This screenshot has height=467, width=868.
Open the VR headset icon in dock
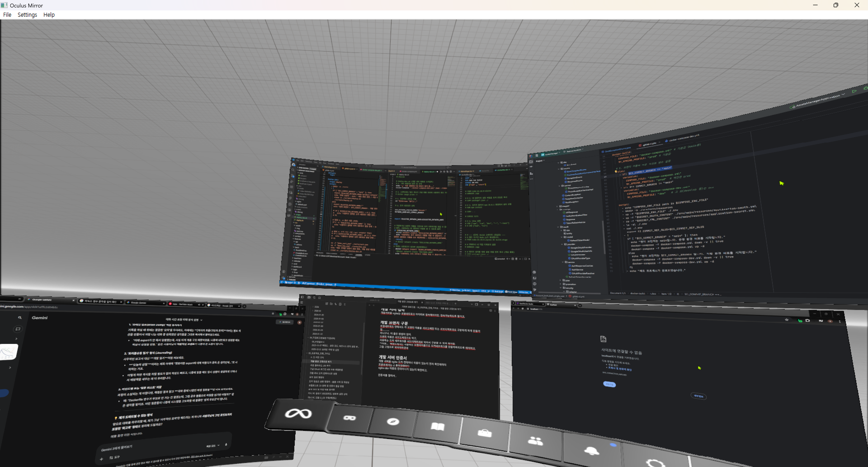tap(349, 418)
